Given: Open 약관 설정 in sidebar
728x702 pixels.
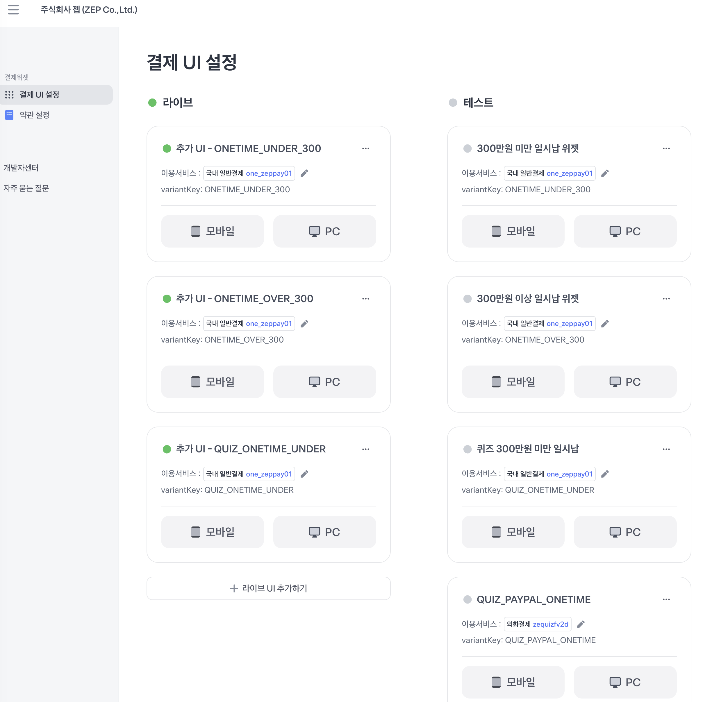Looking at the screenshot, I should point(35,115).
